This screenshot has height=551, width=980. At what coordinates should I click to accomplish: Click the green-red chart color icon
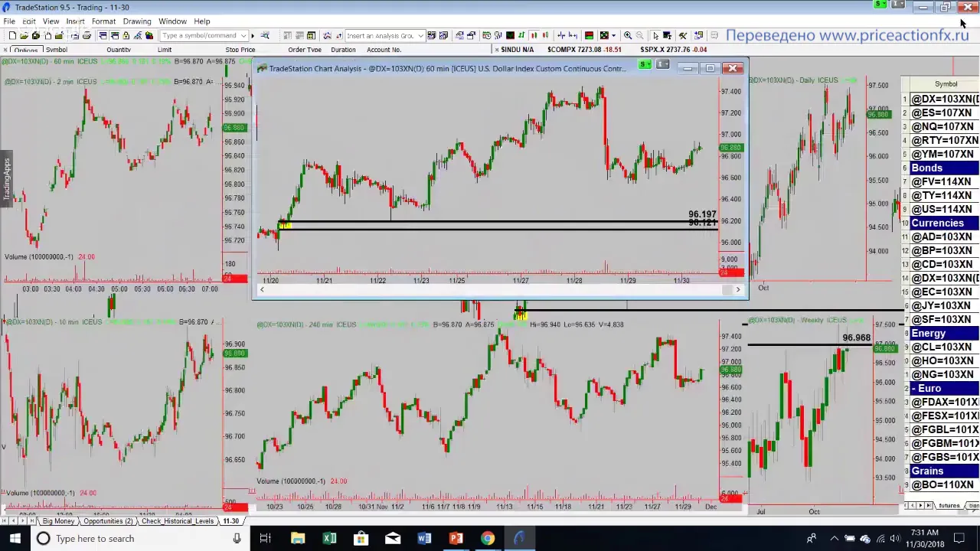(x=589, y=35)
